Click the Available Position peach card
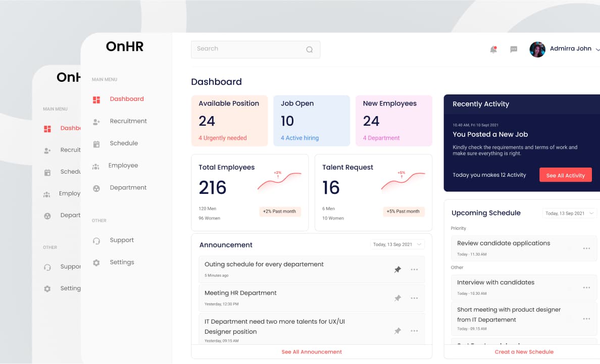This screenshot has width=600, height=364. point(229,121)
